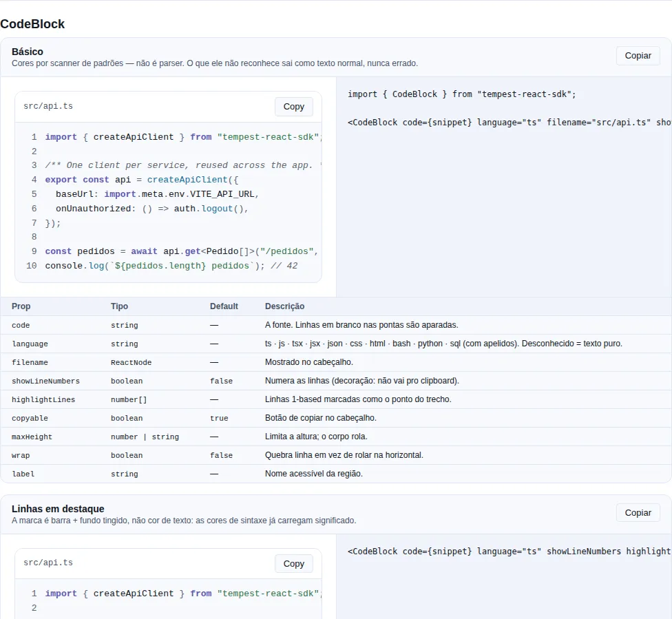This screenshot has height=619, width=672.
Task: Click the Descrição column header
Action: coord(284,306)
